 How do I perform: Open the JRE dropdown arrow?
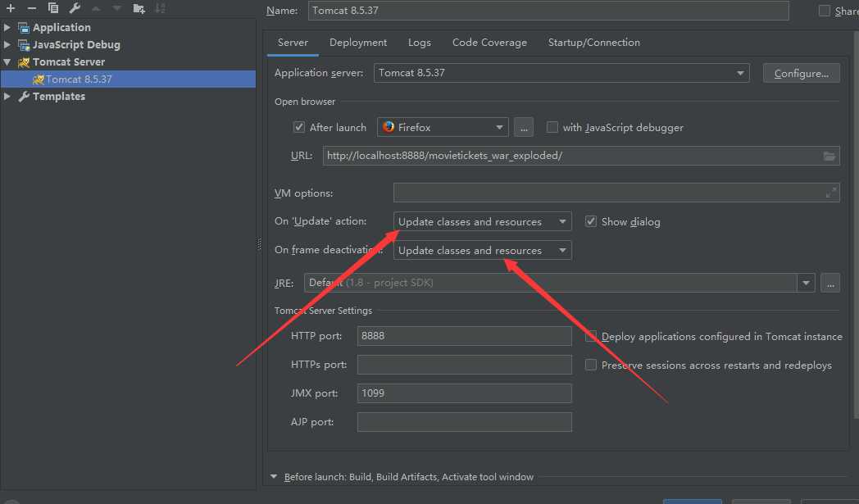(x=806, y=284)
